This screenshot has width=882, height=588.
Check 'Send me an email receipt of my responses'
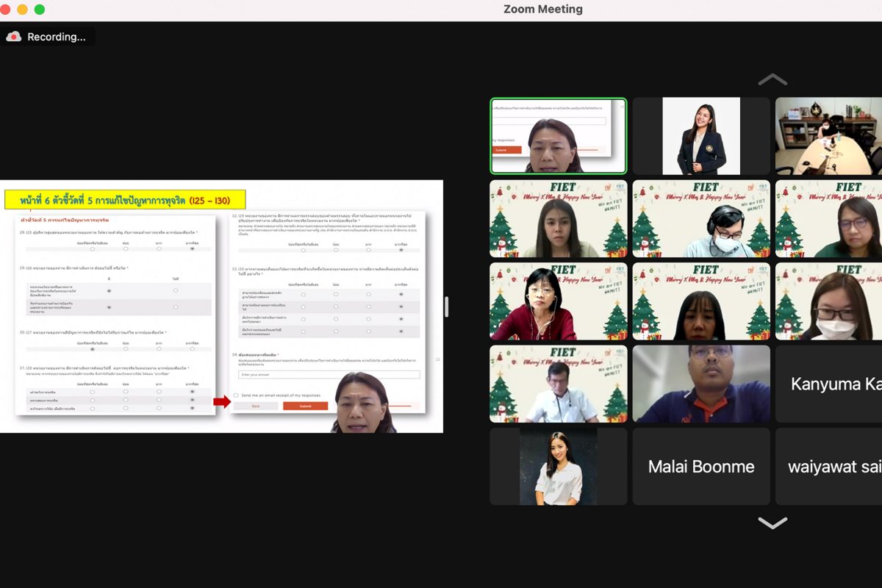[x=236, y=395]
